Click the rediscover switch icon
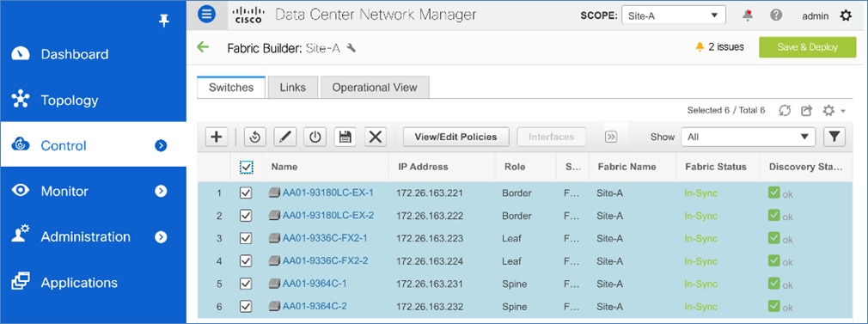868x324 pixels. pos(254,137)
